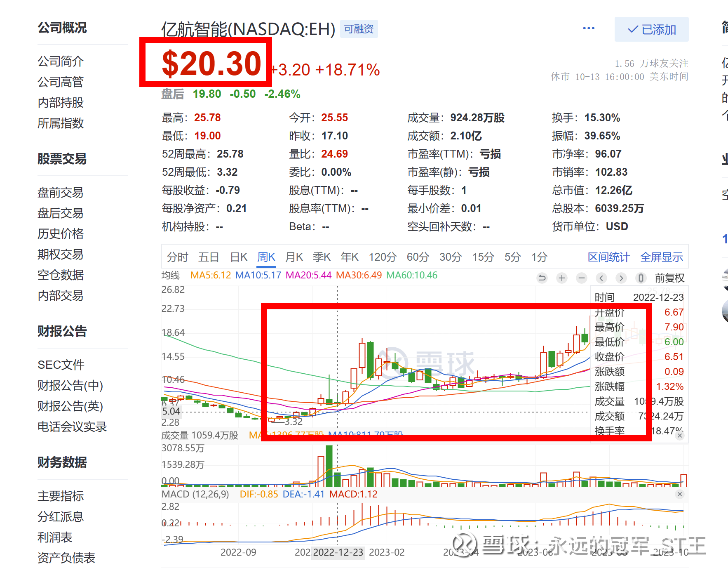Open the more options ellipsis menu
The width and height of the screenshot is (728, 568).
pyautogui.click(x=589, y=28)
